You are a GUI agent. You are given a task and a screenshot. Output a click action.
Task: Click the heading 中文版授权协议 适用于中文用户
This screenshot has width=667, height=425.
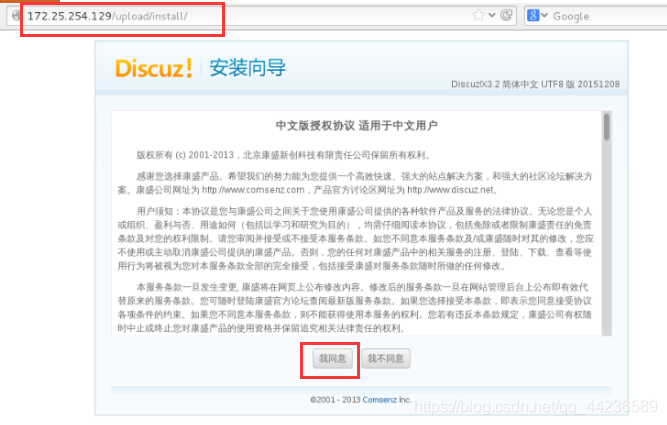tap(356, 126)
